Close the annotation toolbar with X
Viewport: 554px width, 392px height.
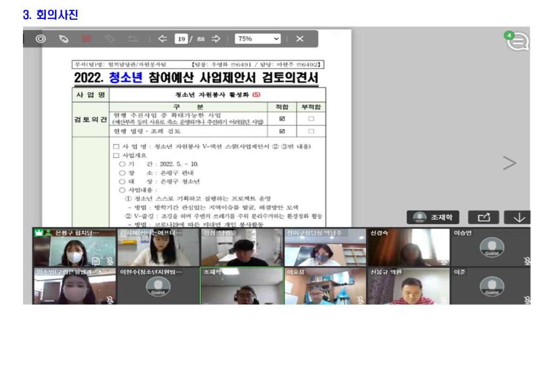point(299,39)
